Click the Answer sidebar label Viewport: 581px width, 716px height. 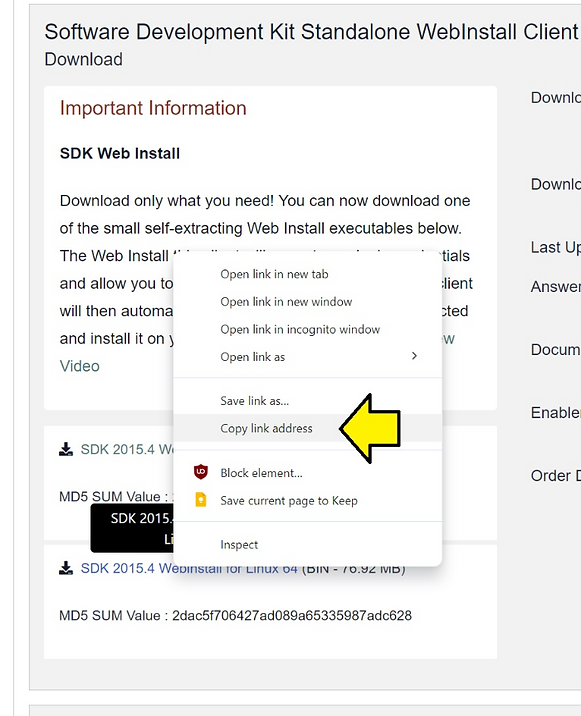point(556,287)
